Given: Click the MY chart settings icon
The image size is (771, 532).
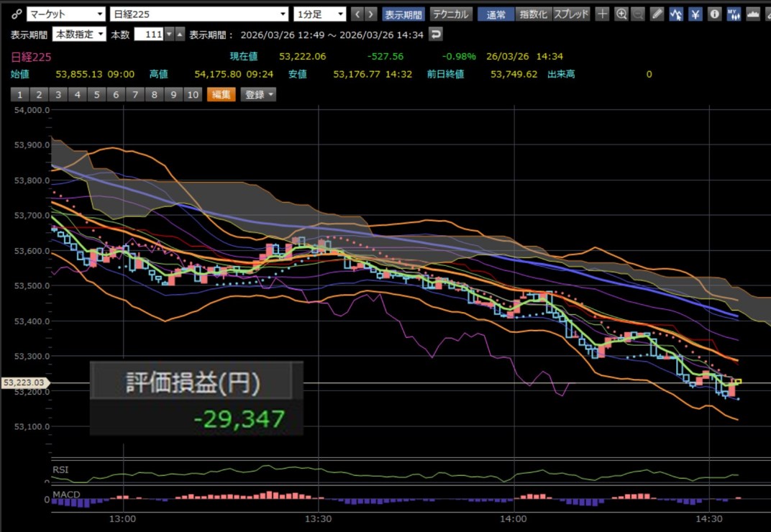Looking at the screenshot, I should coord(734,14).
